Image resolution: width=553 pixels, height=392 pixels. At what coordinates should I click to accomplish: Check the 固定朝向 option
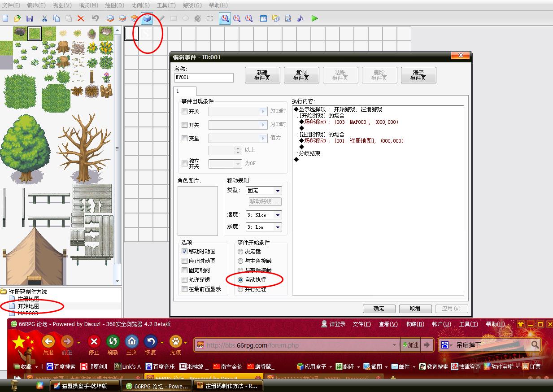point(185,270)
